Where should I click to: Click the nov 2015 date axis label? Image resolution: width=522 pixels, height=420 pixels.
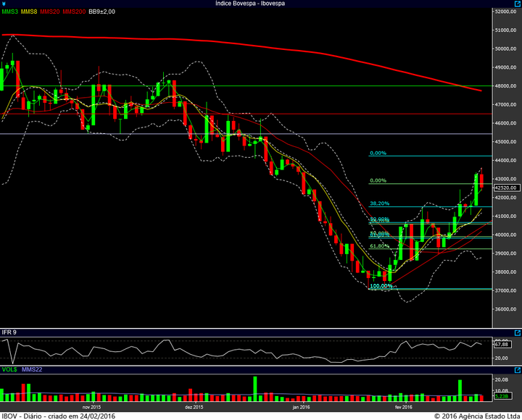coord(91,407)
